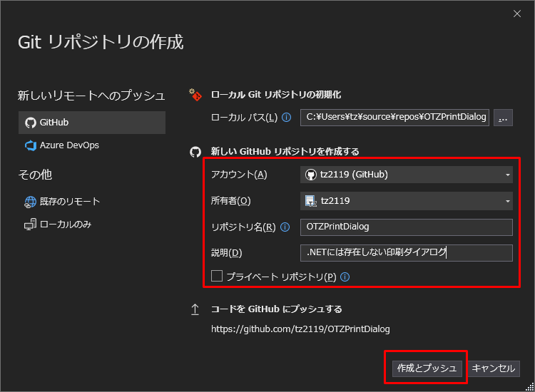Click the その他 section heading
Viewport: 535px width, 392px height.
tap(35, 175)
